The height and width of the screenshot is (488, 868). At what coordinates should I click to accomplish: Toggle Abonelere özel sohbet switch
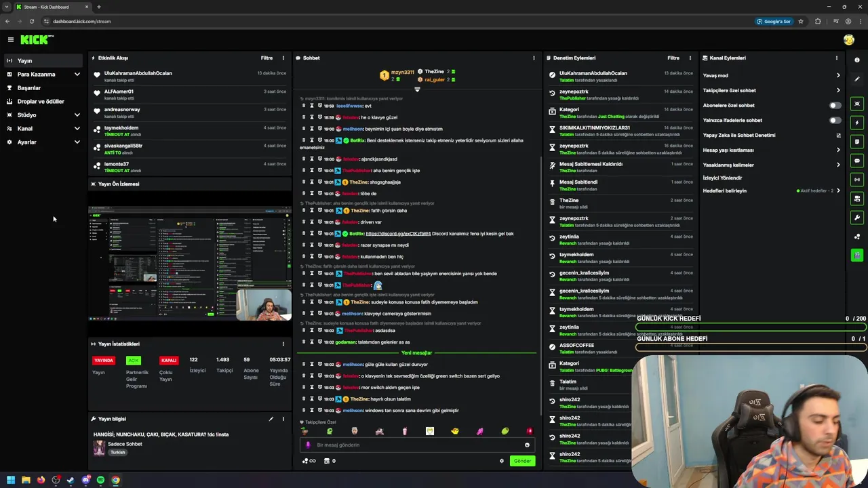[835, 106]
